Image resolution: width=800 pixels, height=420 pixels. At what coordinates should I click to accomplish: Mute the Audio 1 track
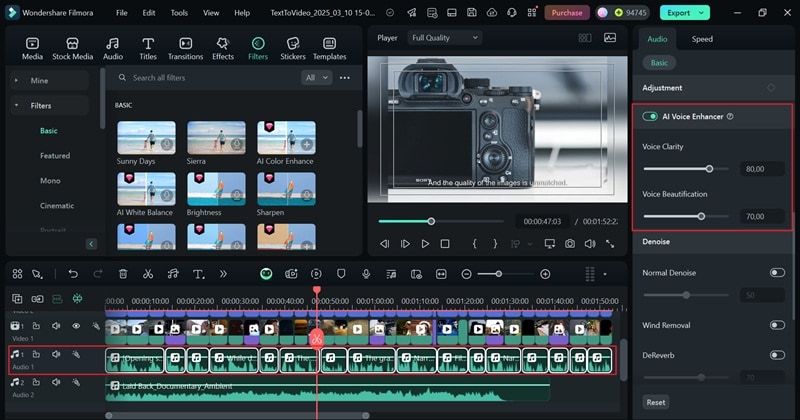[x=56, y=354]
